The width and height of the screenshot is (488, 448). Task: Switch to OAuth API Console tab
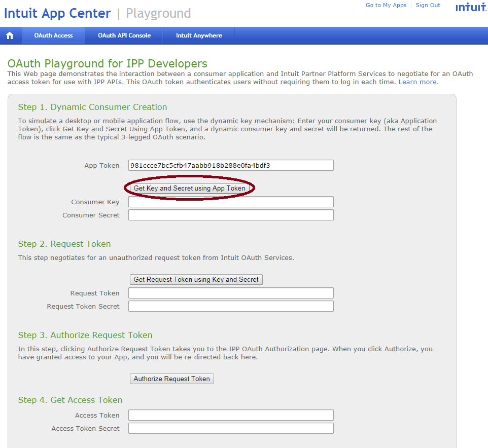124,36
